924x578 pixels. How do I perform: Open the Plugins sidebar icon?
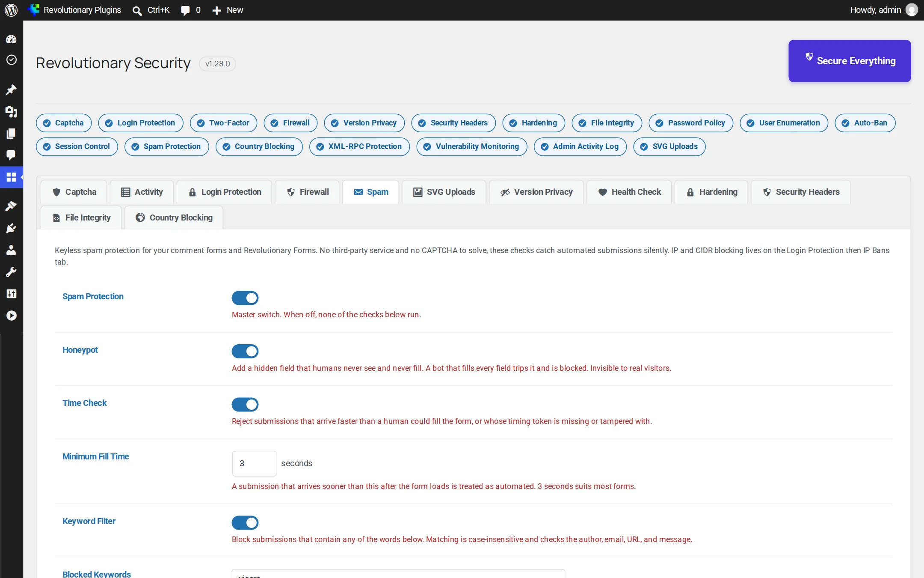coord(11,228)
